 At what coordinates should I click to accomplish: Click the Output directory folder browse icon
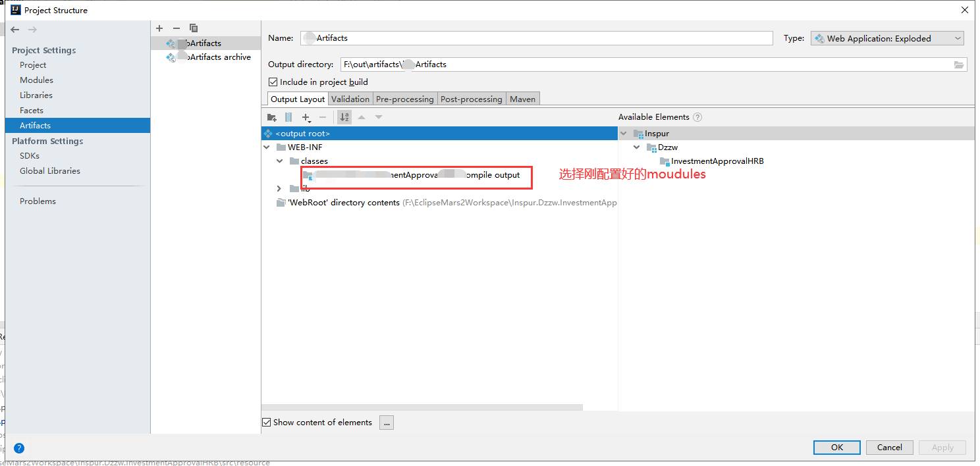[959, 65]
